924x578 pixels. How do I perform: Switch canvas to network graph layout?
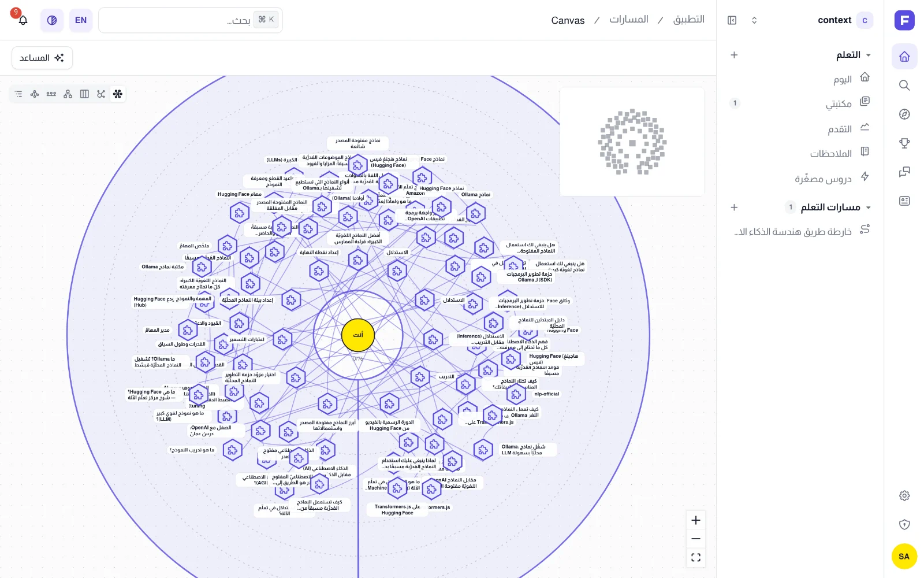101,94
